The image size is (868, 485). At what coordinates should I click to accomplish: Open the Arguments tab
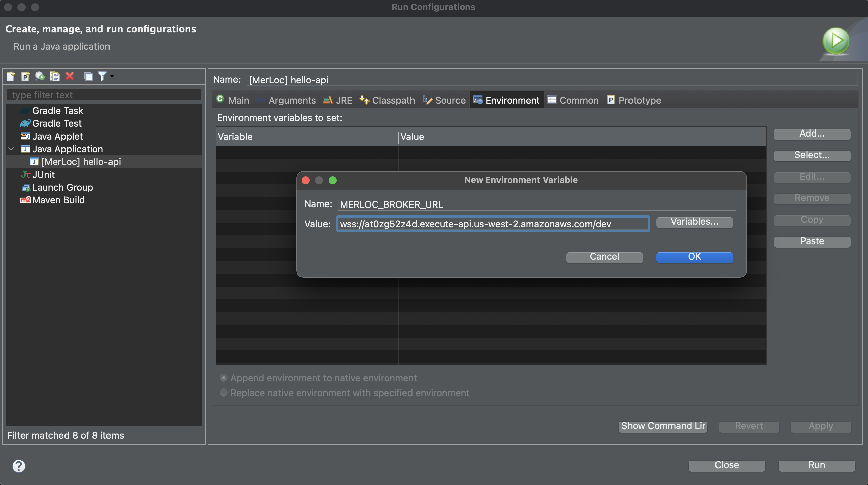[x=286, y=100]
